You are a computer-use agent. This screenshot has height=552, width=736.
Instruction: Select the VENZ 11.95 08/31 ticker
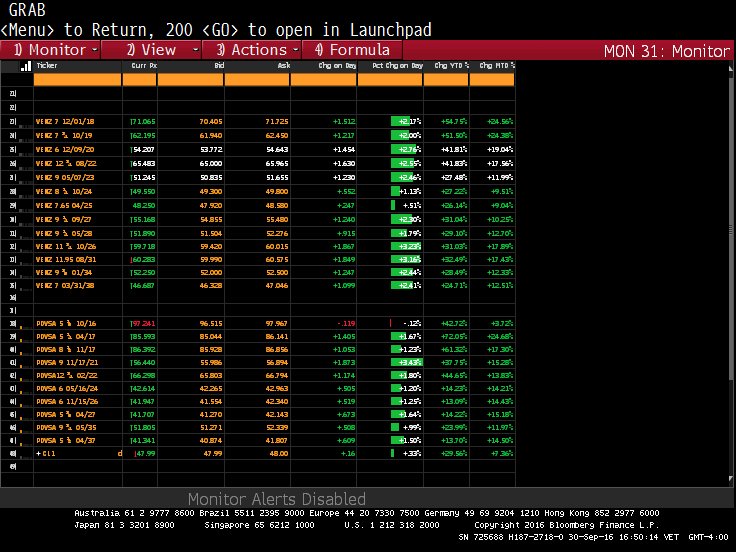tap(66, 260)
